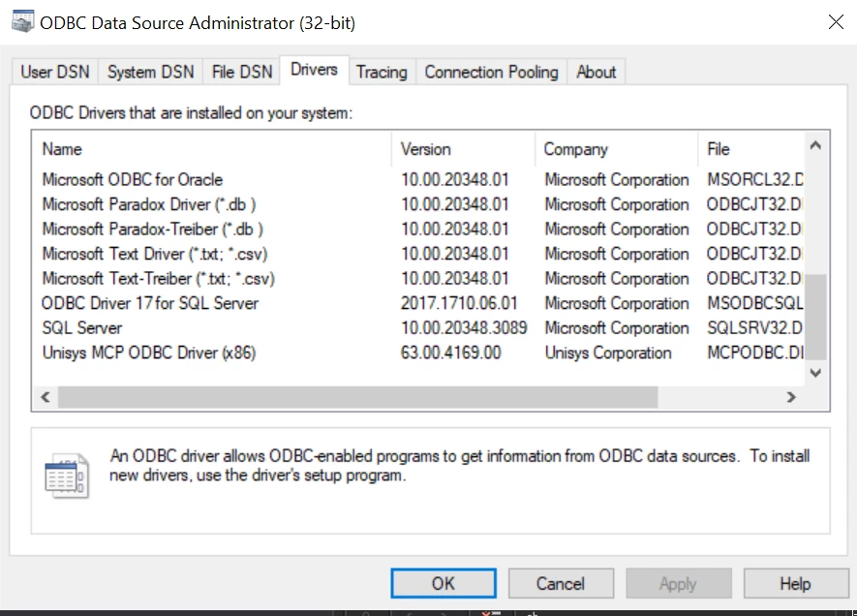This screenshot has width=857, height=616.
Task: Click version 63.00.4169.00 cell
Action: tap(450, 353)
